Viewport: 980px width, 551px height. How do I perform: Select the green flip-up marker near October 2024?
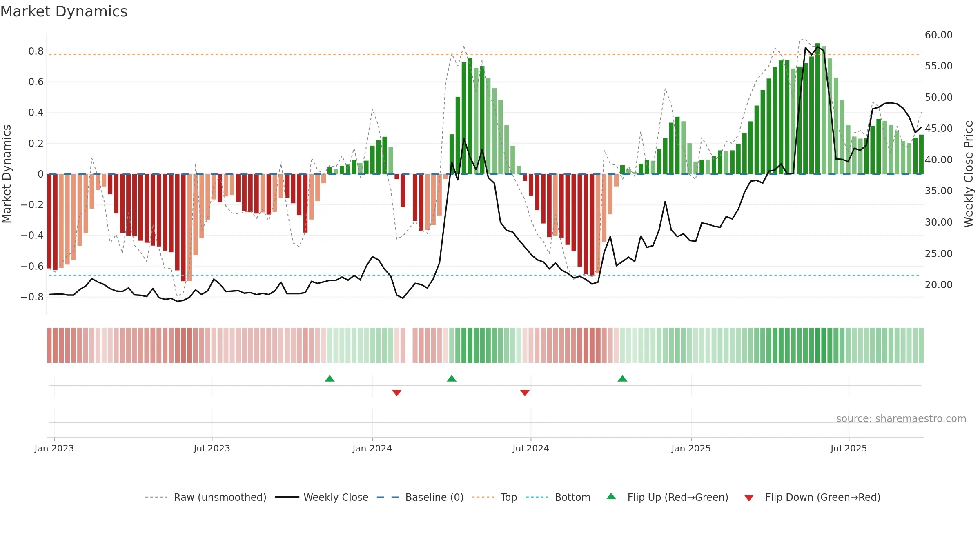[x=623, y=378]
